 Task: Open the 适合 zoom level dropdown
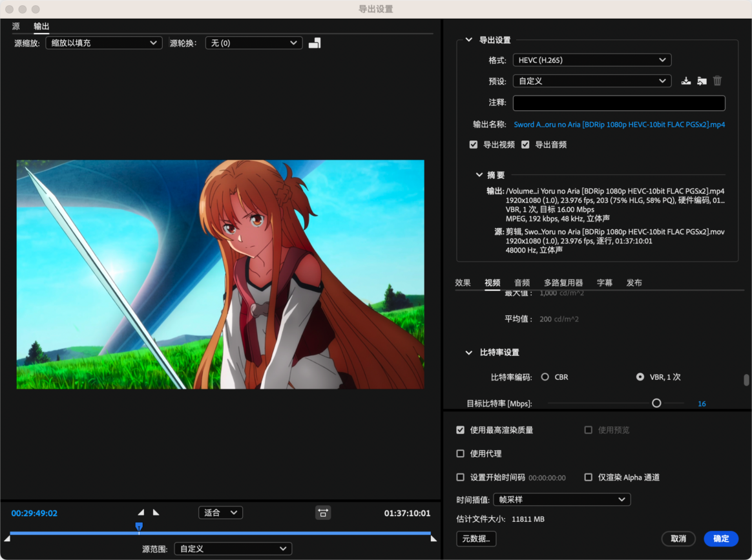(x=220, y=513)
